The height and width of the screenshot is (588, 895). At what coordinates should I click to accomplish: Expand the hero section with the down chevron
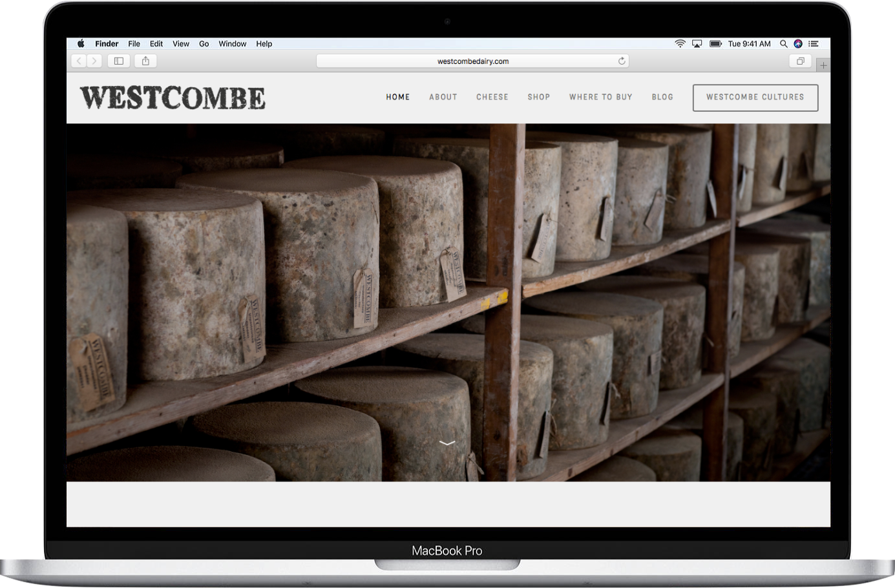click(447, 443)
